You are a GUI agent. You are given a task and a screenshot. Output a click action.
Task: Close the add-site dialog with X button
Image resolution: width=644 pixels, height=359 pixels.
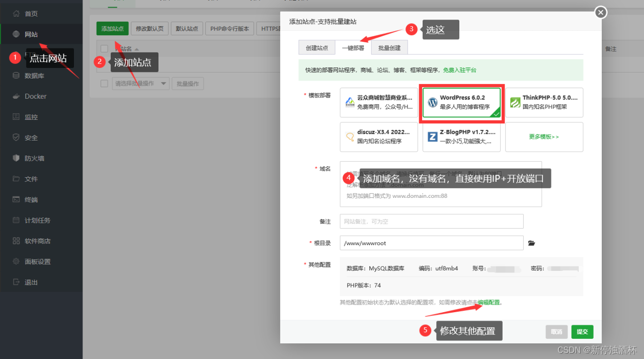point(600,13)
